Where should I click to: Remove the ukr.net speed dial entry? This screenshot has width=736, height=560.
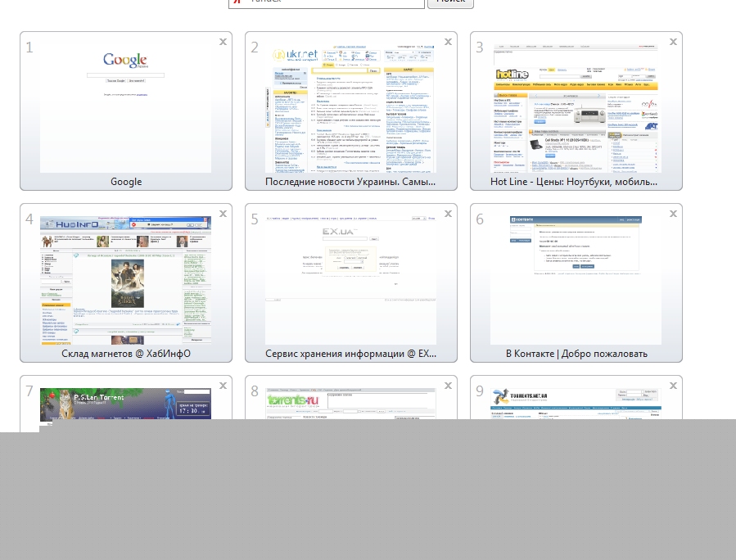[x=449, y=42]
